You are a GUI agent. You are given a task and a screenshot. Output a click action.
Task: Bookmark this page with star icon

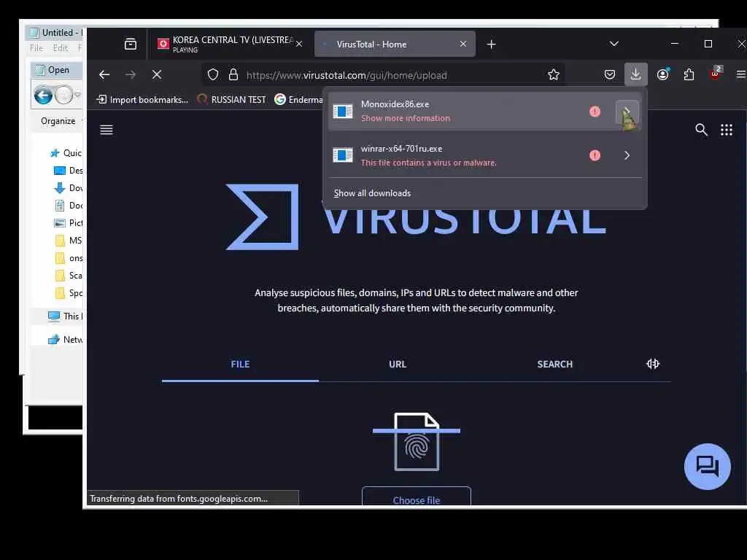553,75
